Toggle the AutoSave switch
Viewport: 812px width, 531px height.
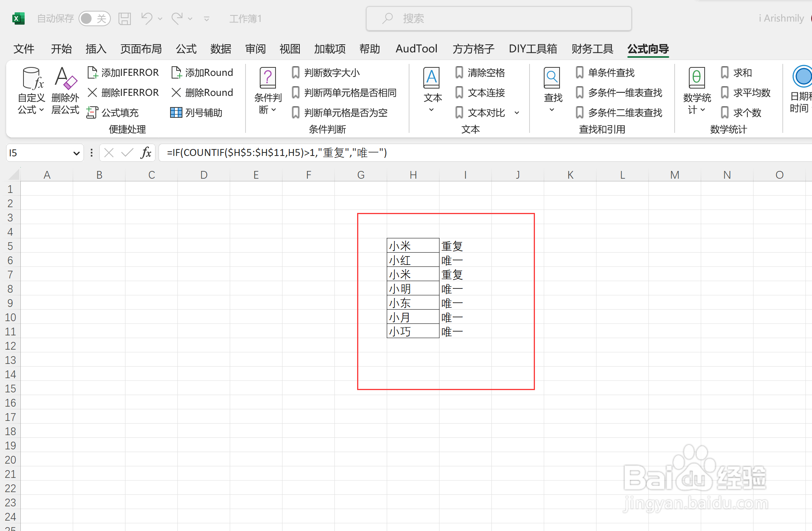[94, 18]
